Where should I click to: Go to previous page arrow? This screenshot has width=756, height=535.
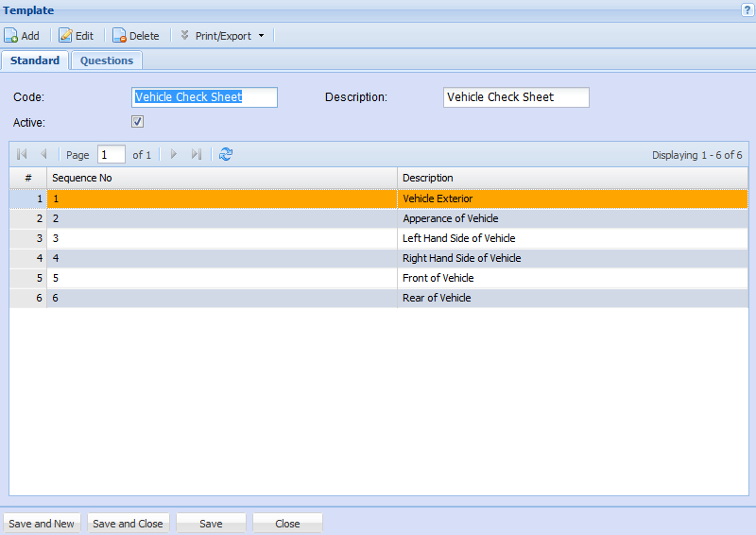click(x=43, y=154)
